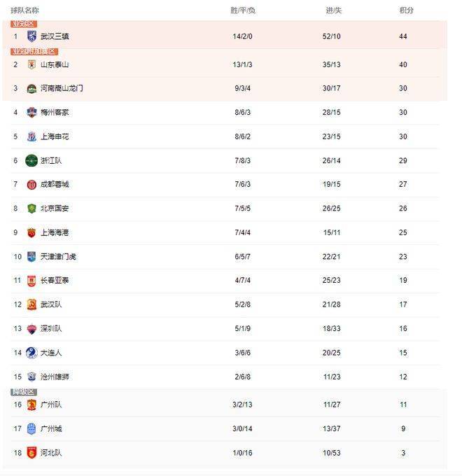Click the 亚冠区 orange zone tag

click(24, 24)
